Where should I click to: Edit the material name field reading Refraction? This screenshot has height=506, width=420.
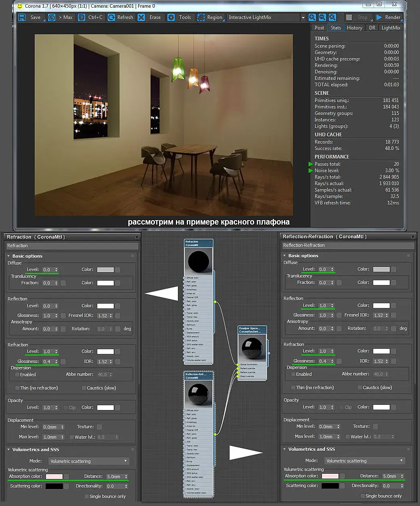coord(72,246)
